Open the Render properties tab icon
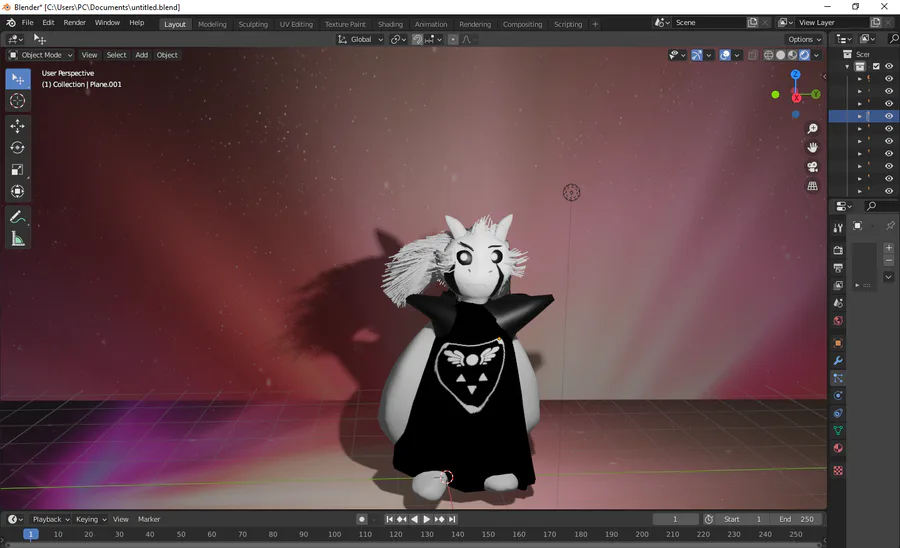Image resolution: width=900 pixels, height=548 pixels. point(838,250)
